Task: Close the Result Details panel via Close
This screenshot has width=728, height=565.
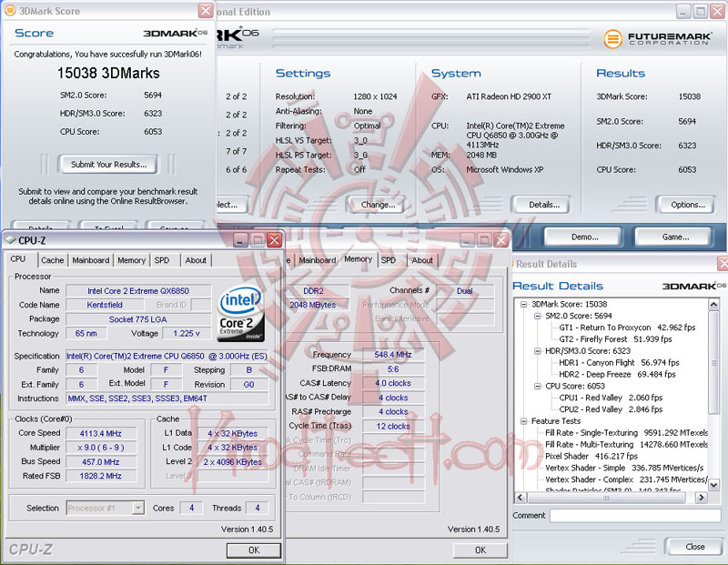Action: [694, 547]
